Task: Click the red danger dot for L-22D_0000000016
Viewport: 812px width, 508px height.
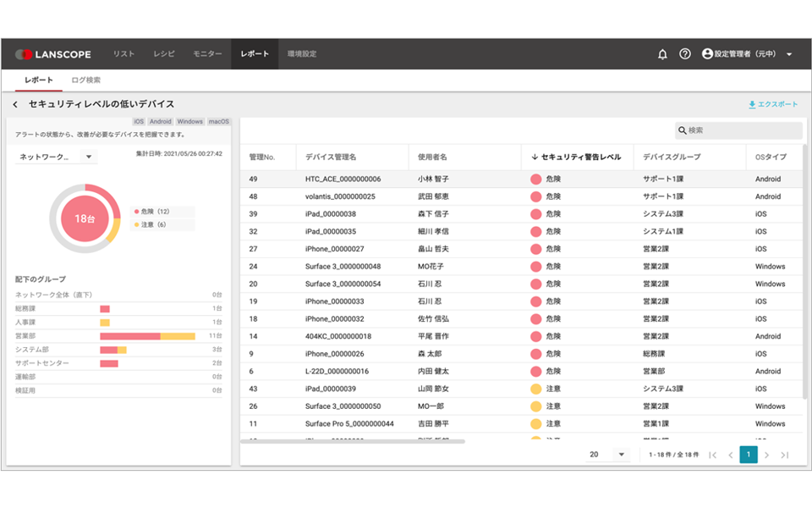Action: 536,371
